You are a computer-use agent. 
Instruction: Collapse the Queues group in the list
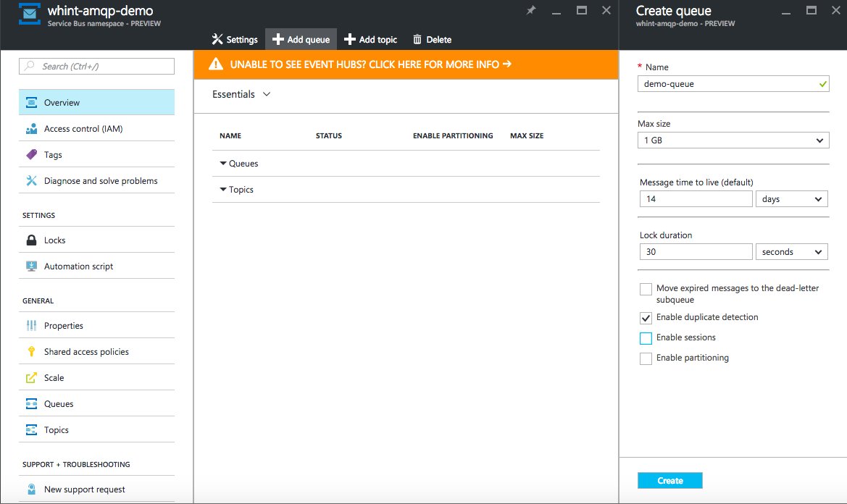point(224,164)
